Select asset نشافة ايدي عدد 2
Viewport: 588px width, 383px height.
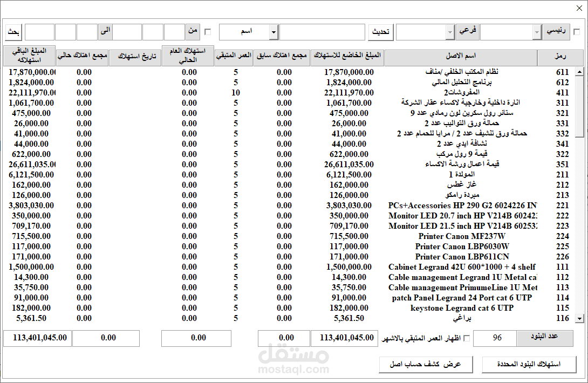289,144
